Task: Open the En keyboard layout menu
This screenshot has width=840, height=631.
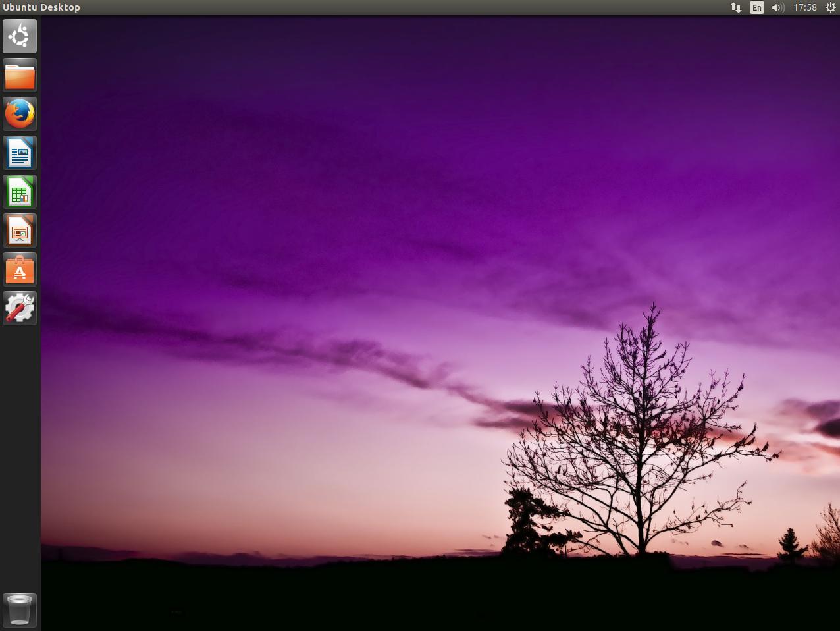Action: click(756, 7)
